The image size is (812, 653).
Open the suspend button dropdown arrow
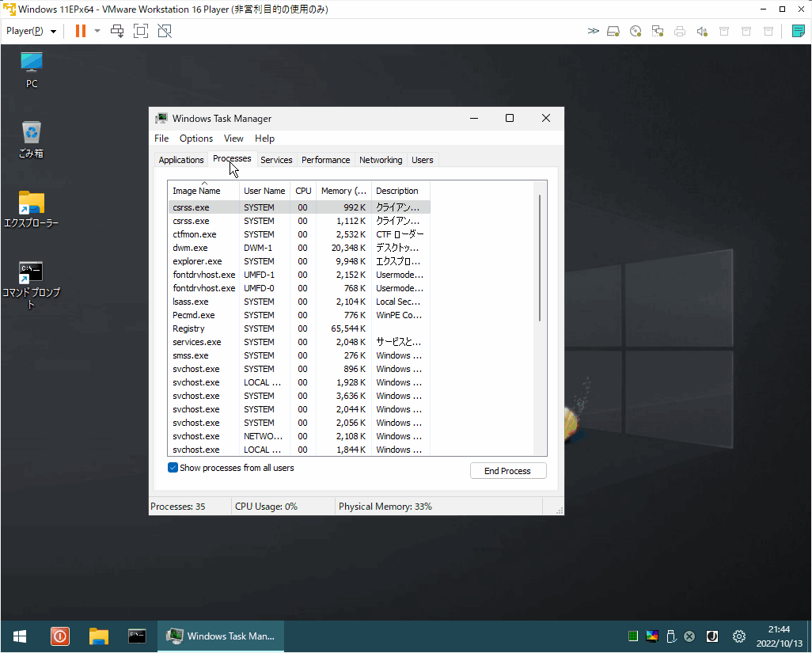[x=97, y=31]
